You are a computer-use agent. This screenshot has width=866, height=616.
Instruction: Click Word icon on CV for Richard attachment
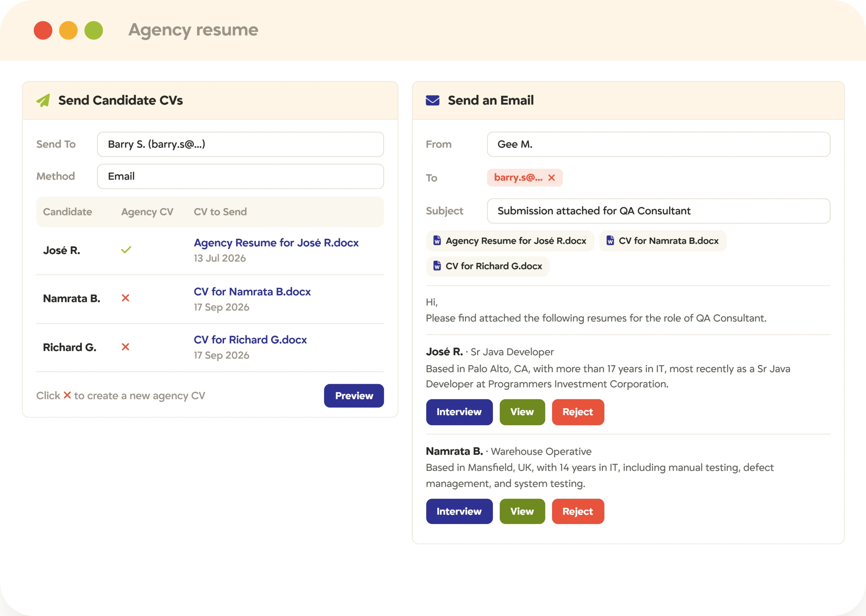pos(437,266)
